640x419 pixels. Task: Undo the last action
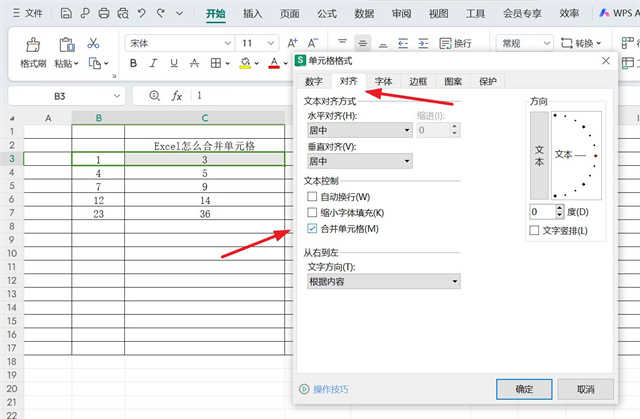(142, 13)
